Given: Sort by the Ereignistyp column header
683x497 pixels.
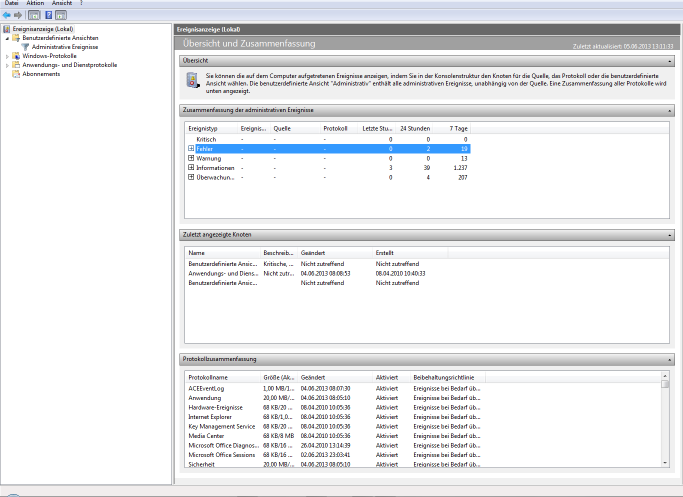Looking at the screenshot, I should click(211, 128).
